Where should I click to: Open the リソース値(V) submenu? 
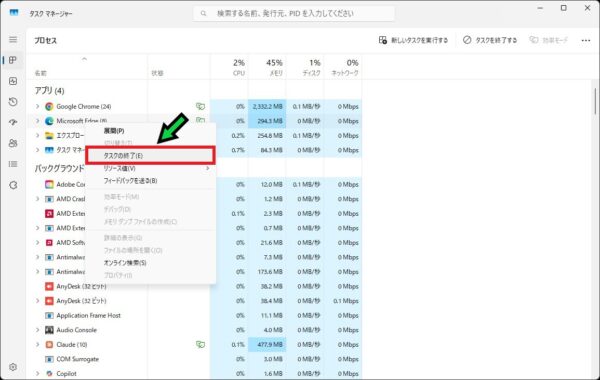(150, 168)
